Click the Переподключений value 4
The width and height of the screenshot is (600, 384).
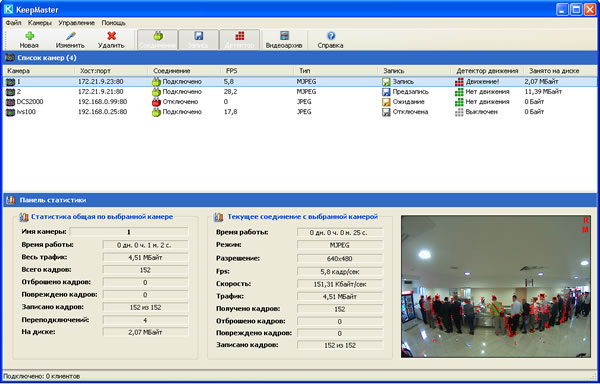point(145,320)
